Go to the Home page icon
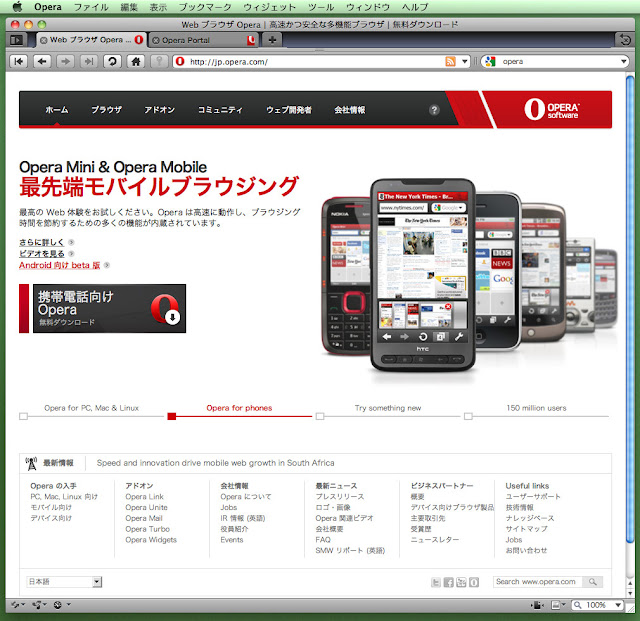The width and height of the screenshot is (640, 621). [136, 62]
